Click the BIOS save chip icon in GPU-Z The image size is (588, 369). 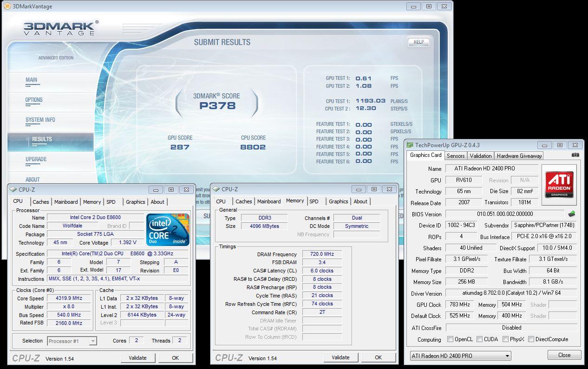tap(571, 214)
